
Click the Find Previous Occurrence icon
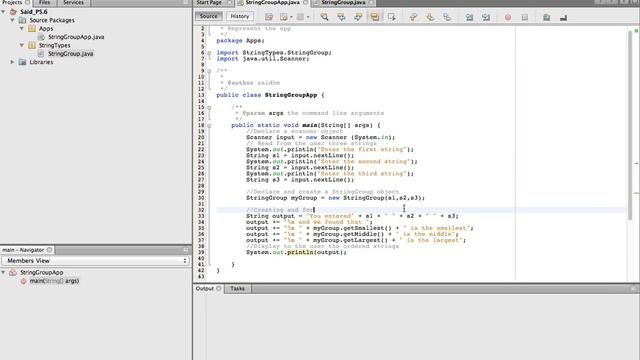click(341, 17)
